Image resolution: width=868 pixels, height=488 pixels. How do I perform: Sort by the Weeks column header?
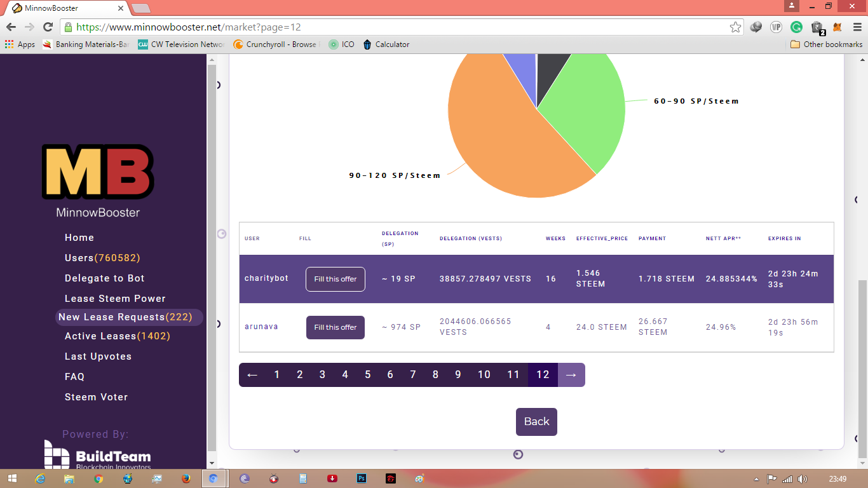point(555,238)
